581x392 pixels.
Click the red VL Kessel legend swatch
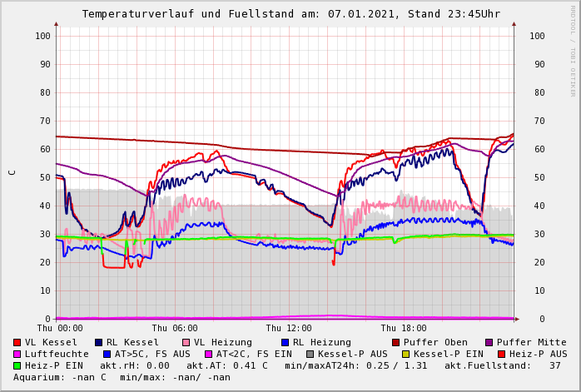click(x=17, y=343)
